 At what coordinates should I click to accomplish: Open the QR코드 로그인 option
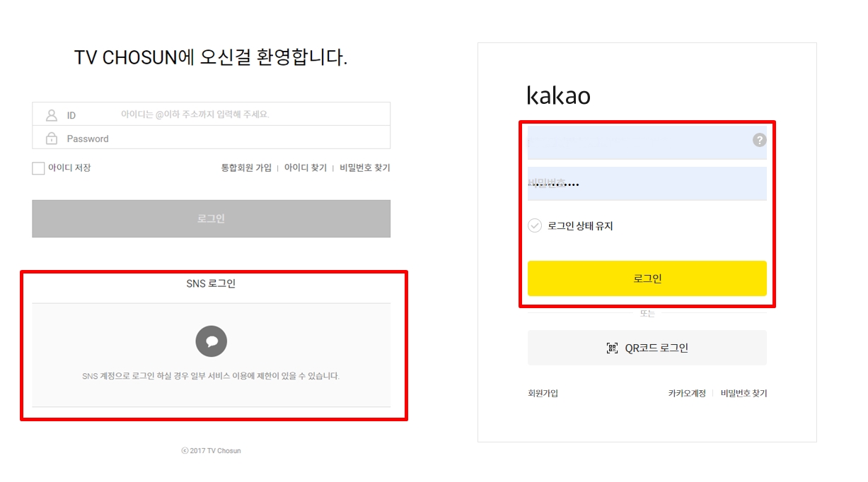pyautogui.click(x=647, y=348)
